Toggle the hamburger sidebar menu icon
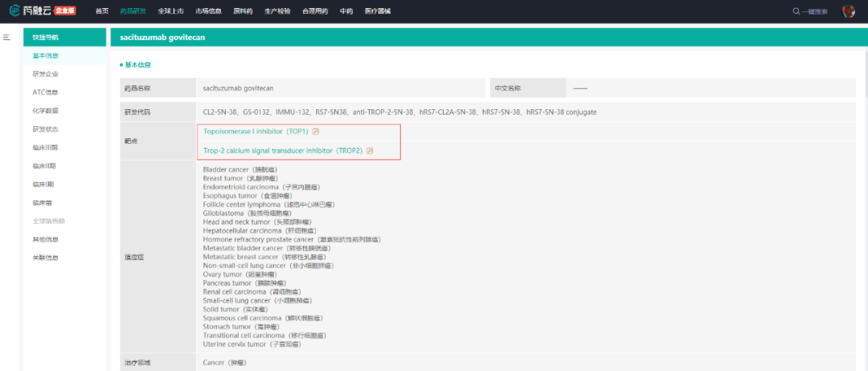 pos(6,37)
